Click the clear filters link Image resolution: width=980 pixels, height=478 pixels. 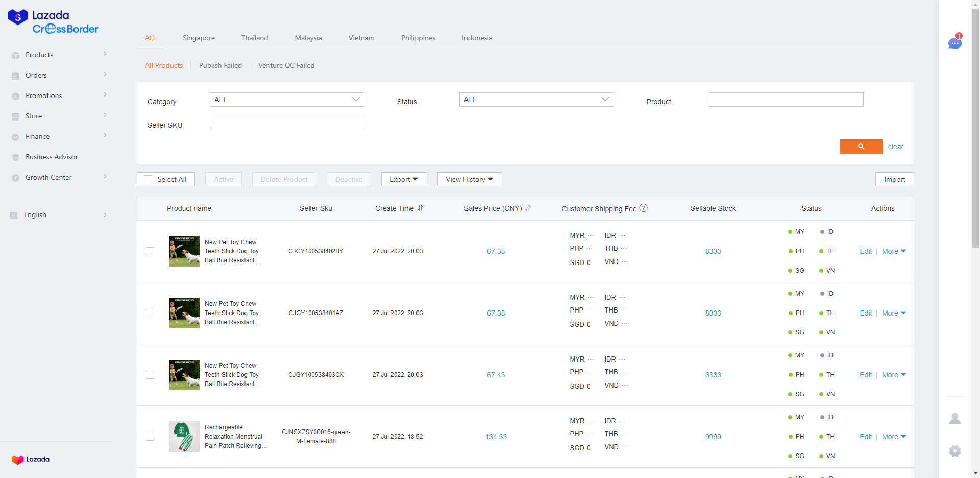(895, 147)
